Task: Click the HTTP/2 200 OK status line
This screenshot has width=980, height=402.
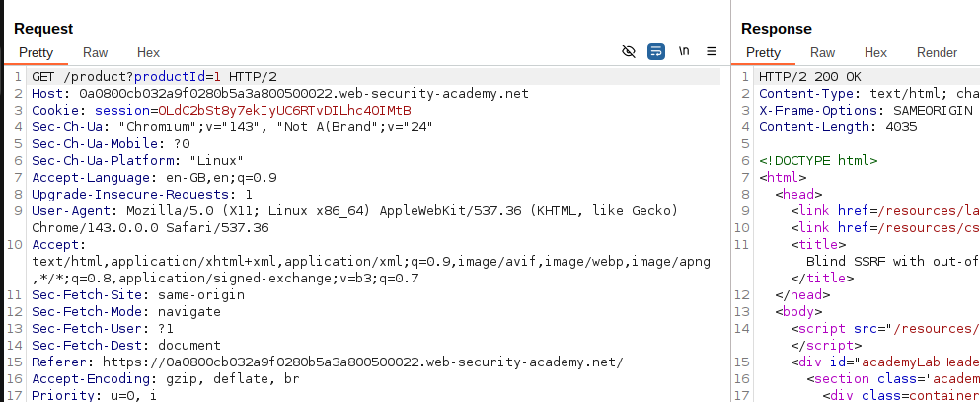Action: click(810, 77)
